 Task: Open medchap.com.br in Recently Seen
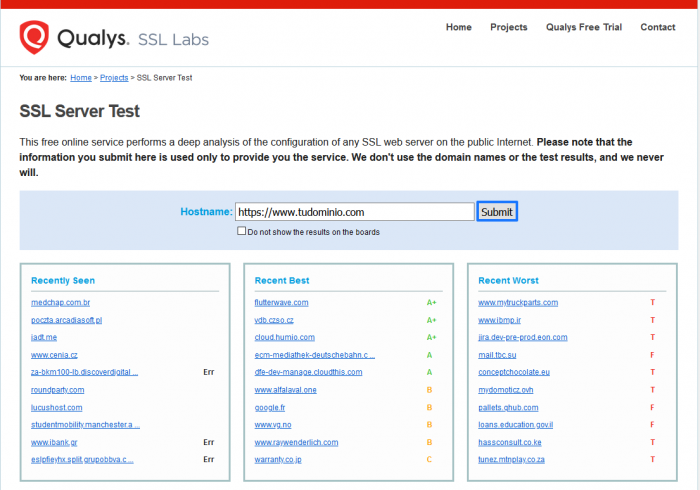point(60,303)
